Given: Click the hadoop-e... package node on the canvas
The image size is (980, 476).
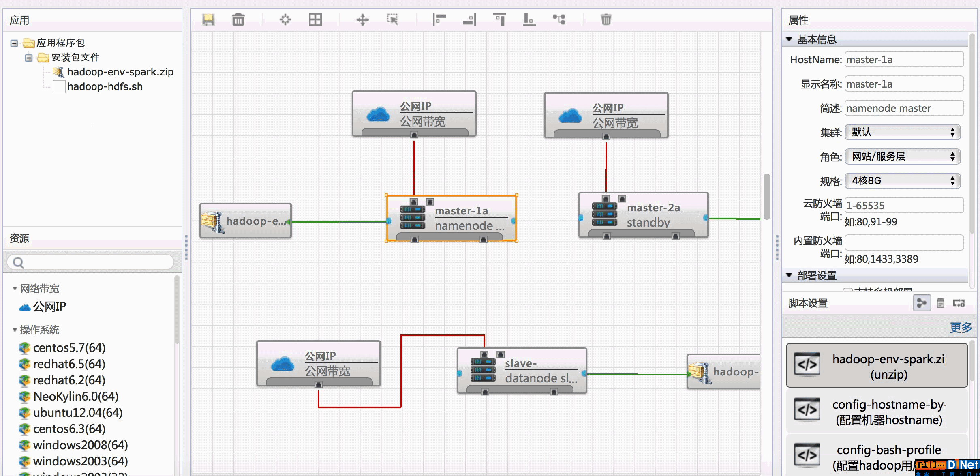Looking at the screenshot, I should pos(246,221).
